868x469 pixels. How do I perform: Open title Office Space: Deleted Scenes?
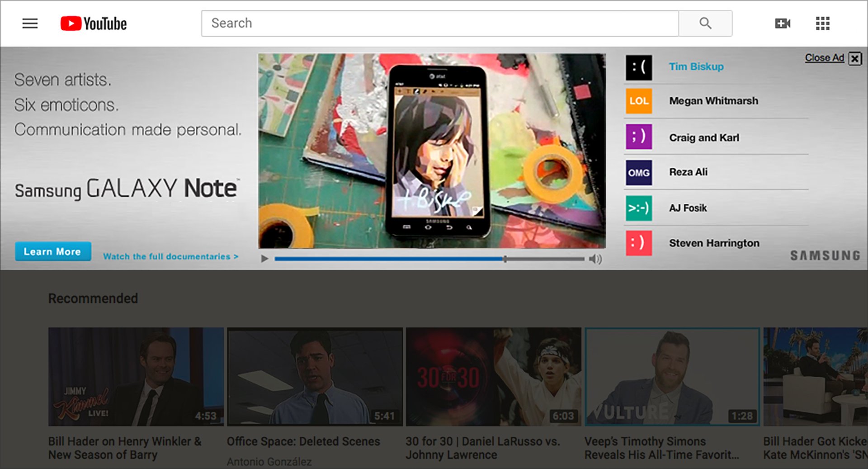(x=303, y=441)
